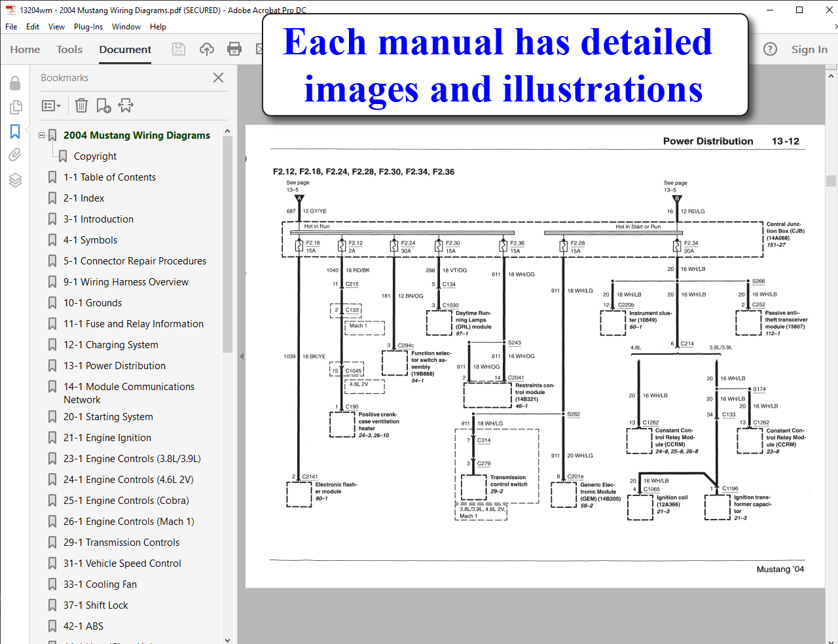Open 25-1 Engine Controls (Cobra)
The width and height of the screenshot is (838, 644).
(x=126, y=501)
